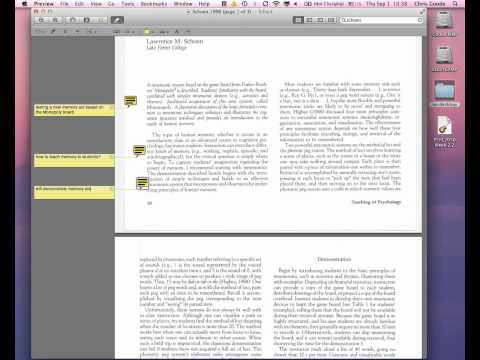The height and width of the screenshot is (360, 480).
Task: Click the window full-size toggle at title bar right
Action: [x=422, y=12]
